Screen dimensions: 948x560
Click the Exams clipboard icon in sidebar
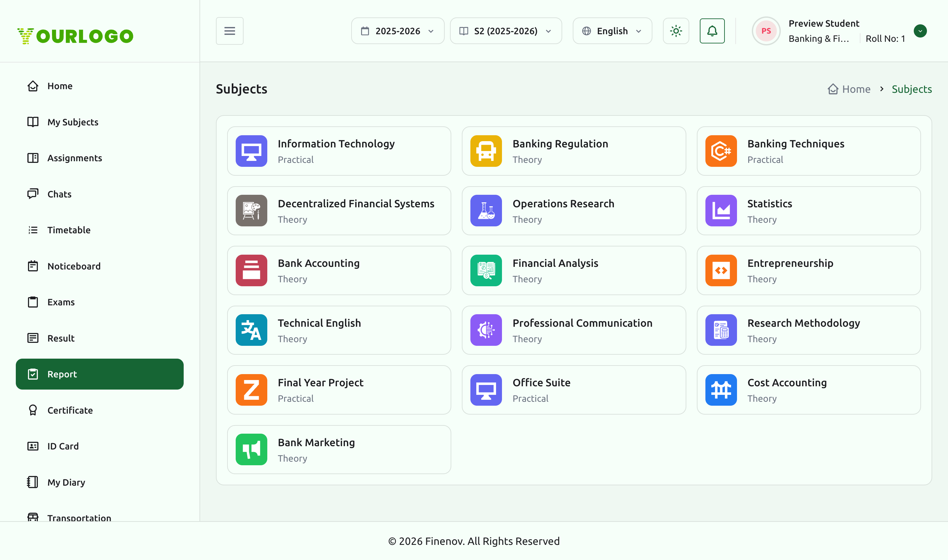pyautogui.click(x=33, y=302)
